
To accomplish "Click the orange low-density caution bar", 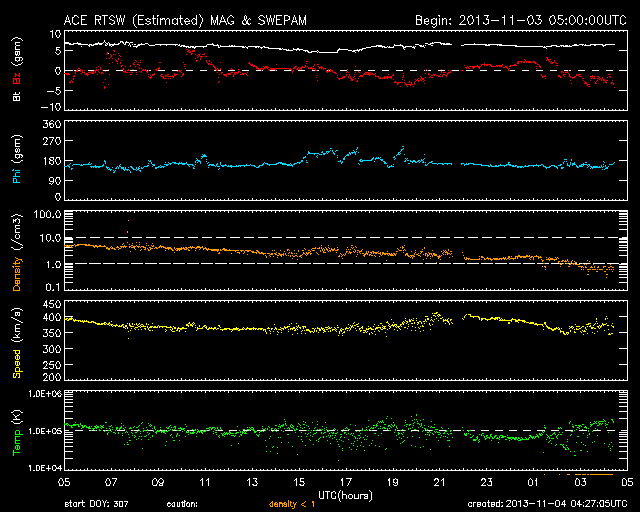I will (x=593, y=473).
